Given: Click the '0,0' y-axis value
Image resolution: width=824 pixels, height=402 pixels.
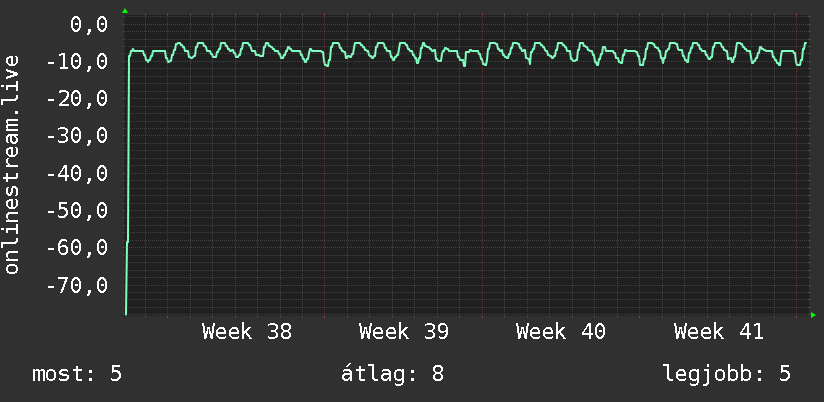Looking at the screenshot, I should pyautogui.click(x=89, y=24).
